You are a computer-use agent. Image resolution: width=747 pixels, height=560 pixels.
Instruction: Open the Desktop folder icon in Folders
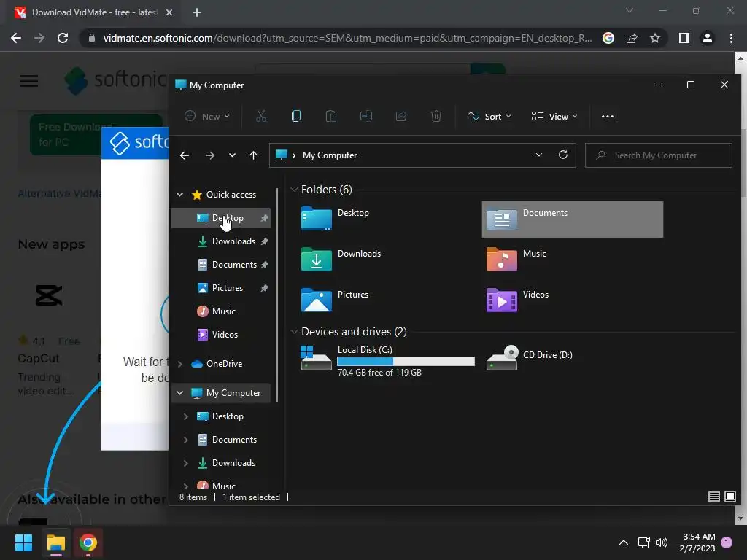[x=317, y=219]
